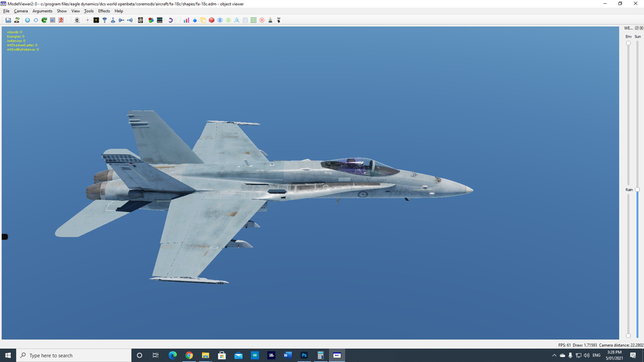Click the blue sphere toolbar icon
The width and height of the screenshot is (644, 362).
click(x=28, y=20)
